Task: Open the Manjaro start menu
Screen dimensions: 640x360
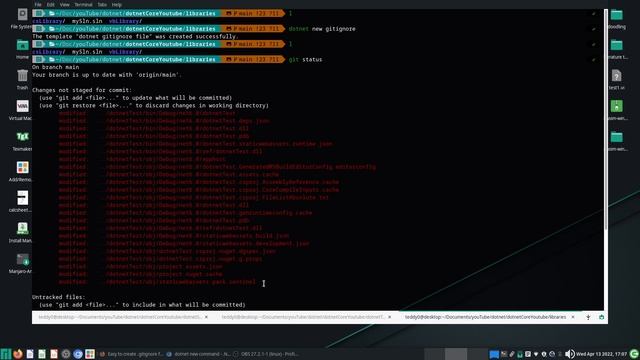Action: coord(5,354)
